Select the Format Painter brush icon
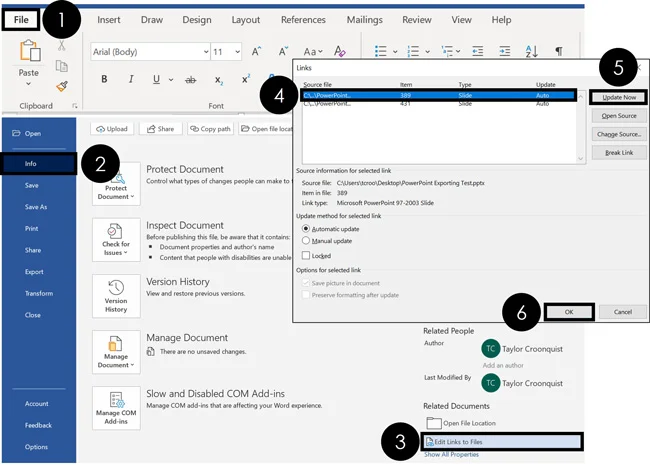This screenshot has height=465, width=650. [x=62, y=86]
